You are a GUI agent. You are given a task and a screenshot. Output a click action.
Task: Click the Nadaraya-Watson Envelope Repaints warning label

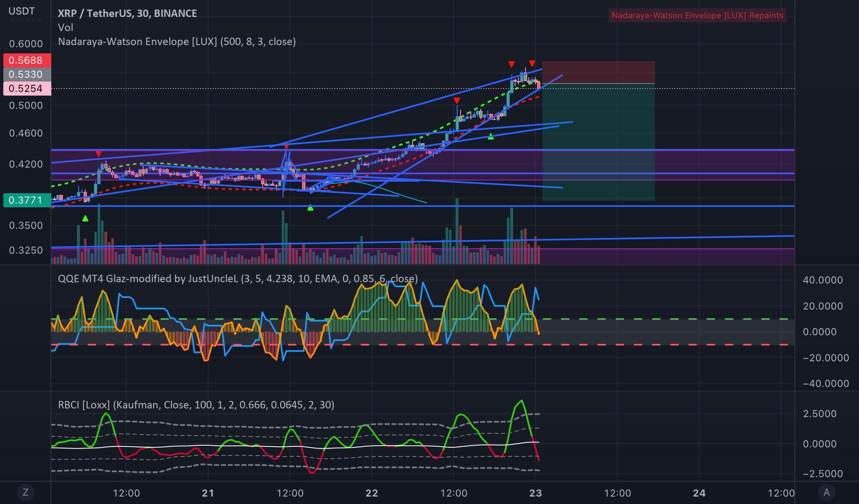(x=697, y=15)
